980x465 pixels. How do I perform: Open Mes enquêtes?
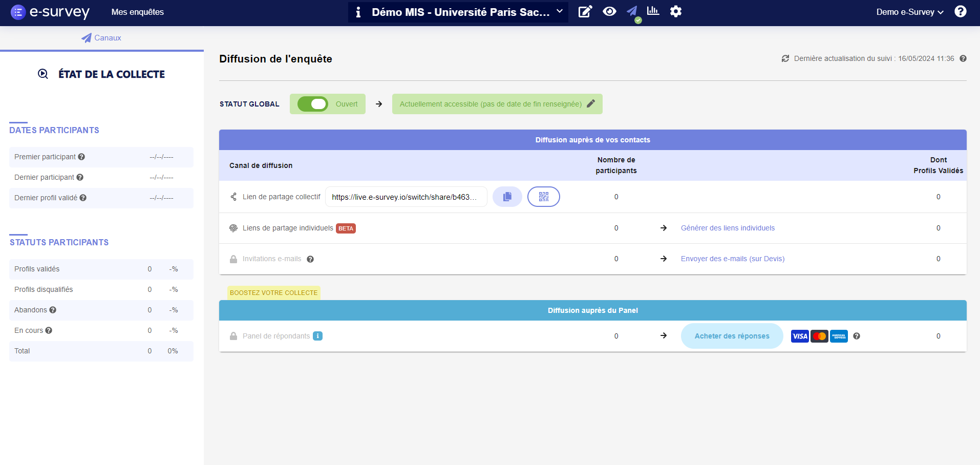pyautogui.click(x=137, y=12)
